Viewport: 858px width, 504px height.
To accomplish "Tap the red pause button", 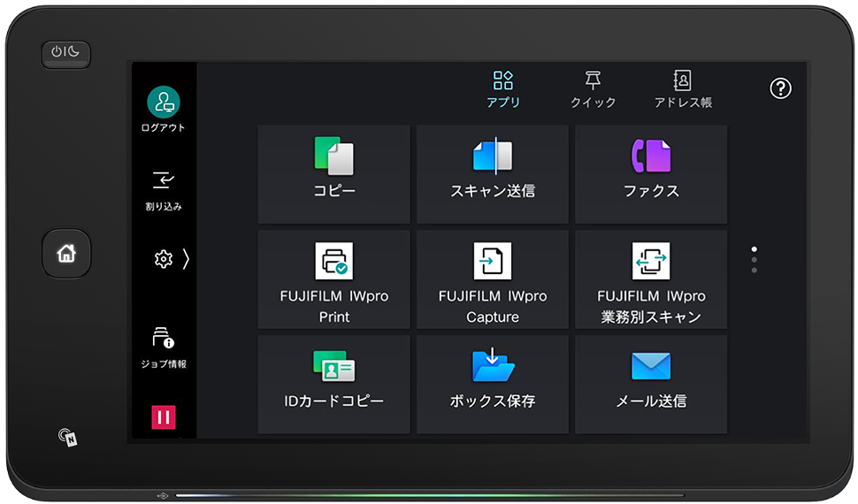I will tap(163, 417).
